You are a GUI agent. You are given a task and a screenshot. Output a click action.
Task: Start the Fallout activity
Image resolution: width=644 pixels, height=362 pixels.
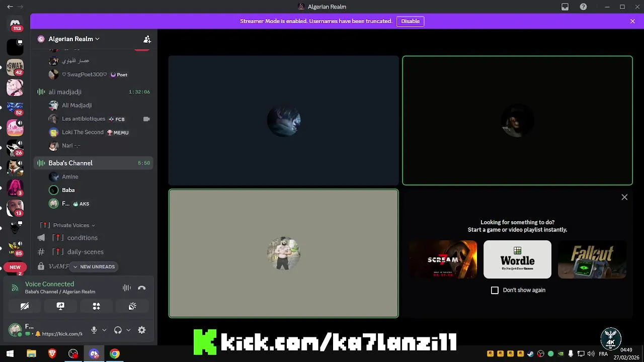point(592,259)
